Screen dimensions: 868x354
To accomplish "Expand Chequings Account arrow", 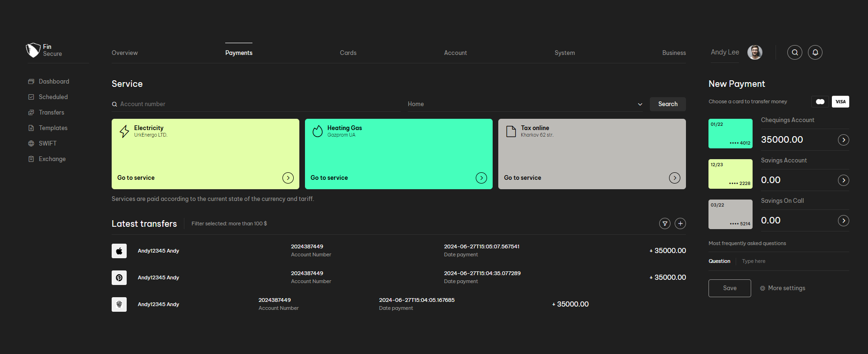I will pos(843,140).
